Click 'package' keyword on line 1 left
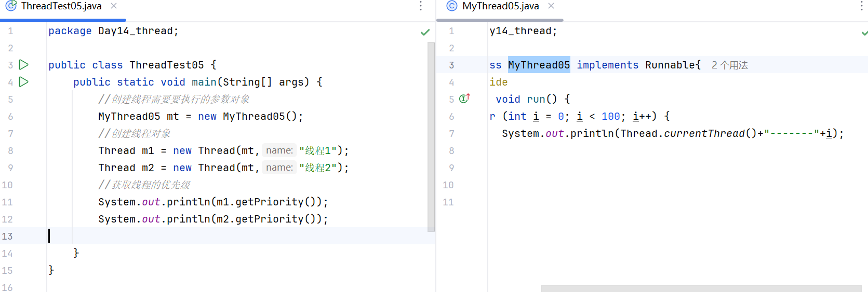 tap(70, 31)
